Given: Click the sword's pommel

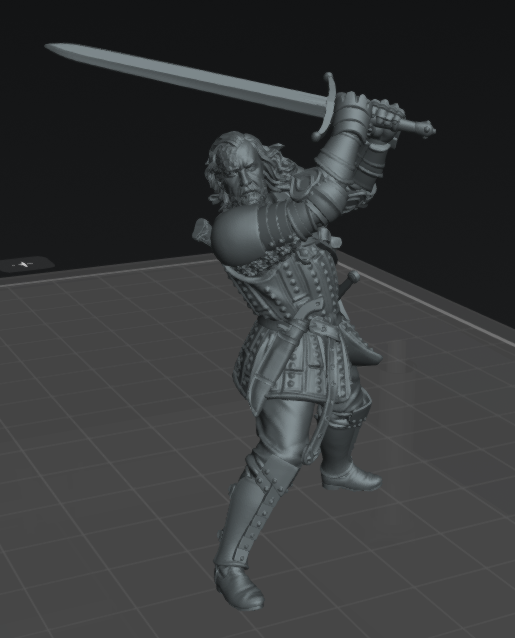Looking at the screenshot, I should [428, 129].
